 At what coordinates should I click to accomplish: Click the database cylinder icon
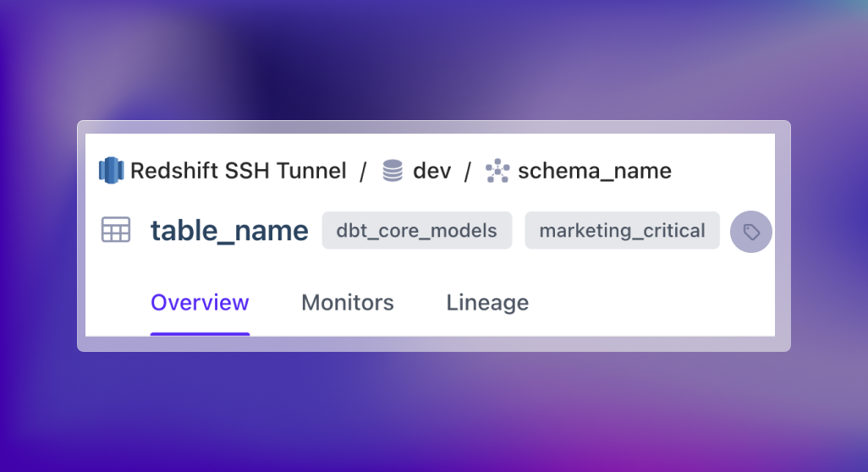(393, 171)
